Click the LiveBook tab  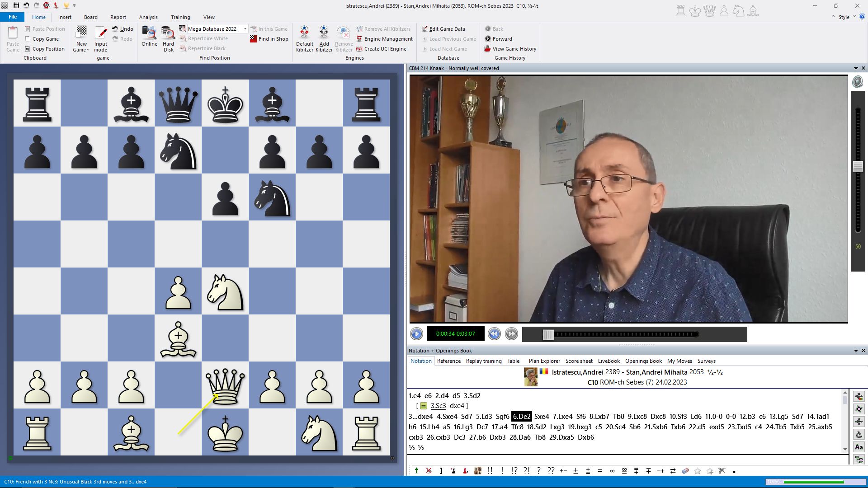pyautogui.click(x=608, y=361)
